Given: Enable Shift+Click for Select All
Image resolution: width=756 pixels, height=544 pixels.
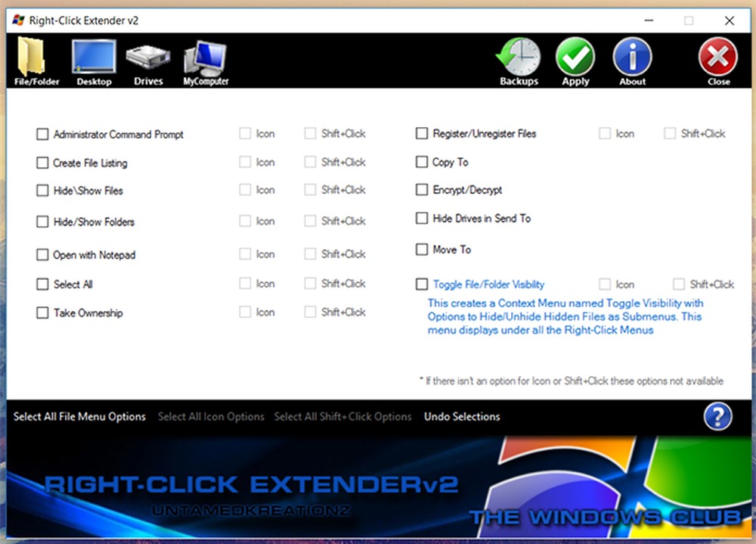Looking at the screenshot, I should tap(310, 284).
